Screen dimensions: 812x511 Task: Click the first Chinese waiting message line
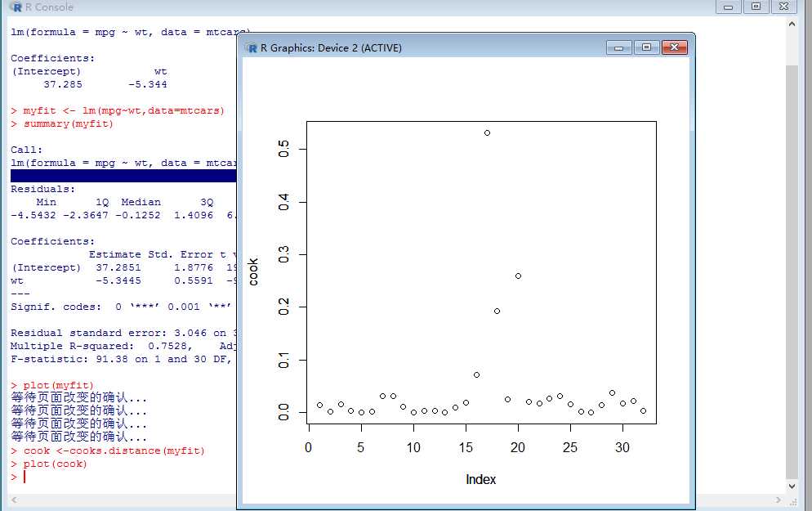[x=78, y=398]
